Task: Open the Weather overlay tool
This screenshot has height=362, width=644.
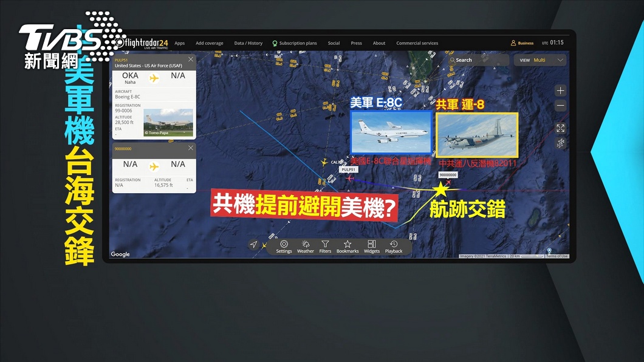Action: pyautogui.click(x=305, y=247)
